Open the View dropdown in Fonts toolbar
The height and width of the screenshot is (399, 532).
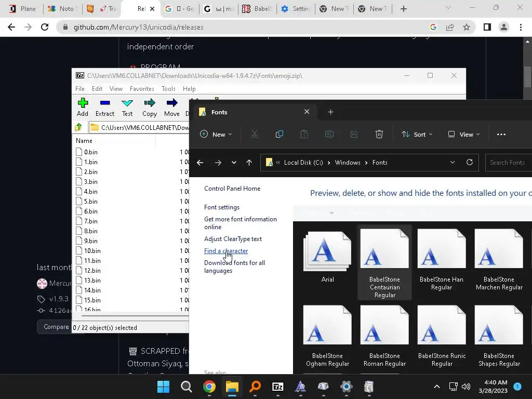pyautogui.click(x=464, y=135)
